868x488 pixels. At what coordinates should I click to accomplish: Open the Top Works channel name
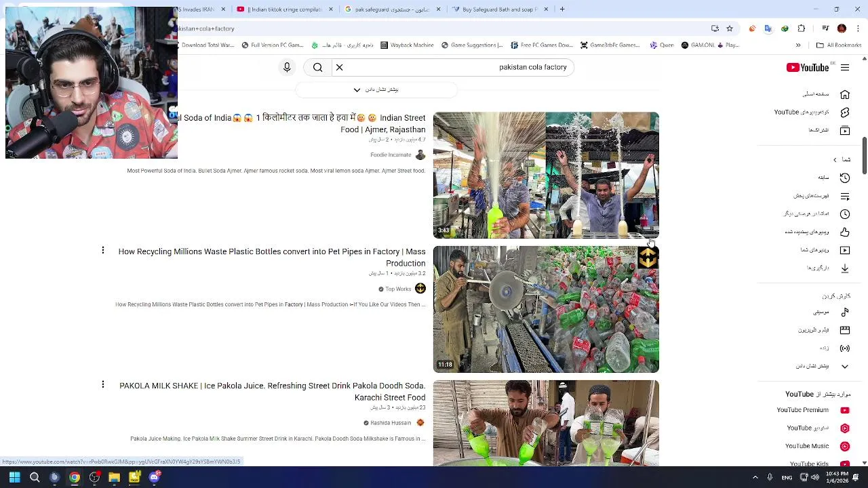coord(398,289)
